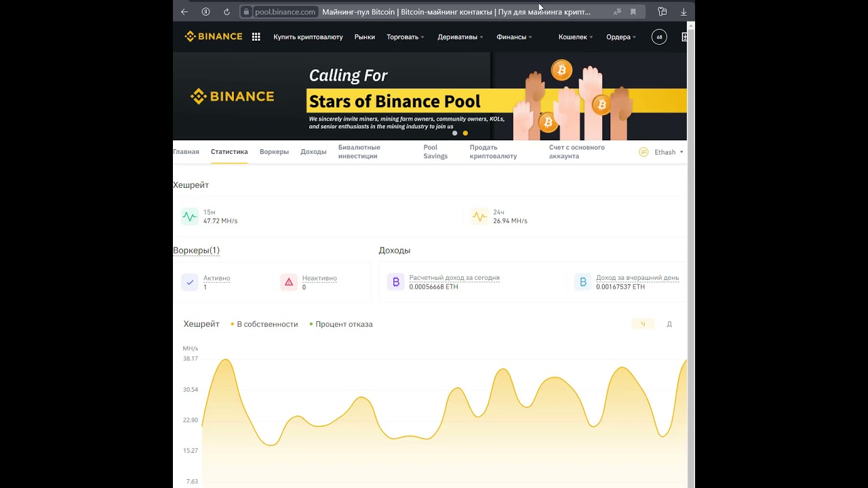This screenshot has width=868, height=488.
Task: Click the Активно workers label
Action: pyautogui.click(x=216, y=278)
